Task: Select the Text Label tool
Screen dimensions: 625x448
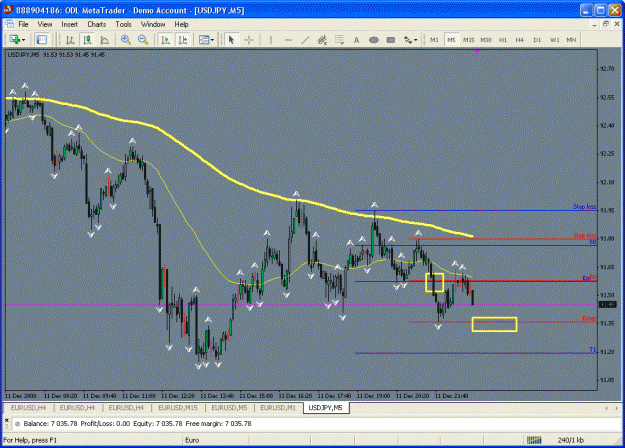Action: point(391,39)
